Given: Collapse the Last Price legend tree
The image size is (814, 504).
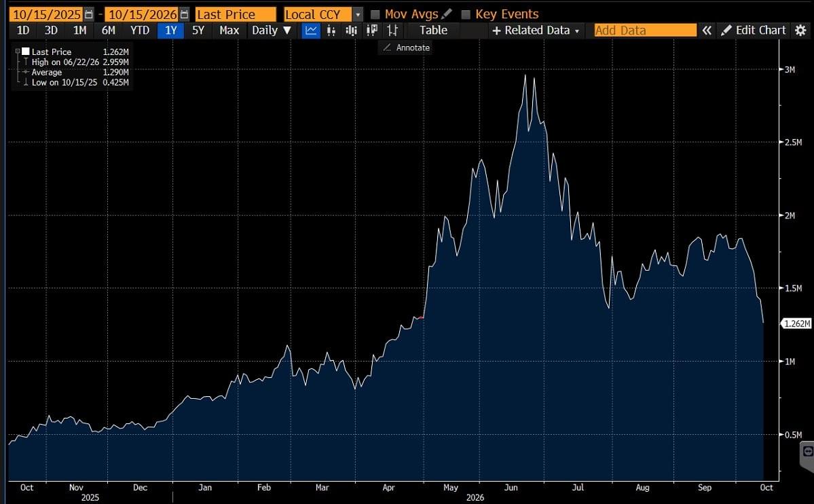Looking at the screenshot, I should pyautogui.click(x=18, y=52).
